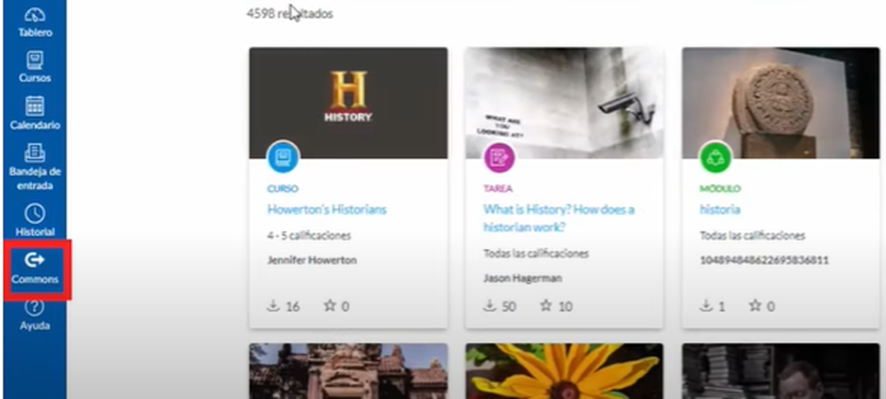Open Calendario from the sidebar
Image resolution: width=886 pixels, height=399 pixels.
point(35,113)
